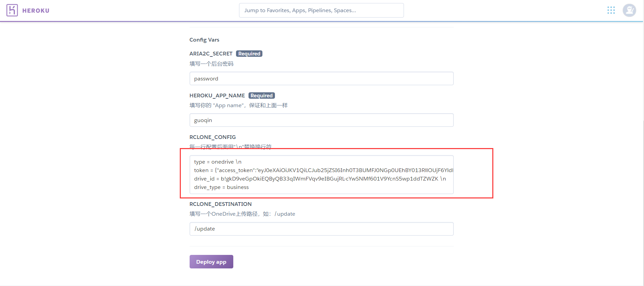Click the RCLONE_DESTINATION label
The width and height of the screenshot is (644, 286).
pyautogui.click(x=220, y=204)
